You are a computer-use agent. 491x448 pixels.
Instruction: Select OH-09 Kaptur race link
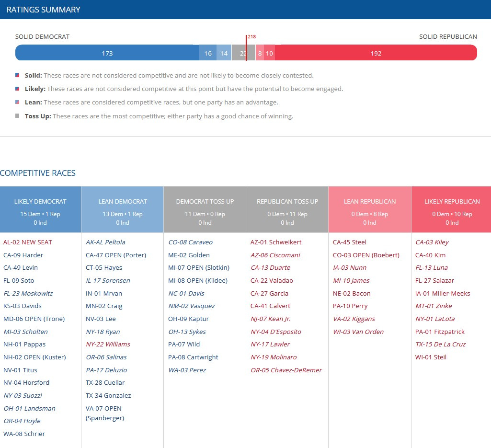[188, 319]
